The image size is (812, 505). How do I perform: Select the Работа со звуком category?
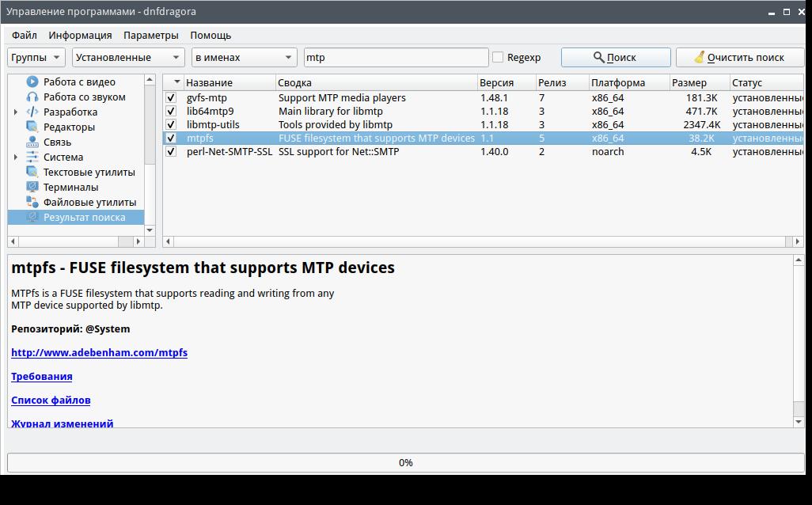point(85,97)
